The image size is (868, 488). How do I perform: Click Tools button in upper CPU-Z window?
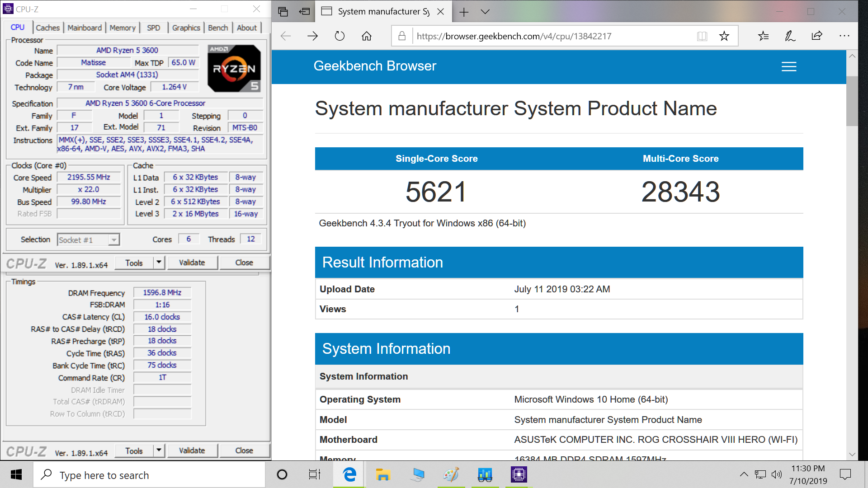tap(134, 263)
